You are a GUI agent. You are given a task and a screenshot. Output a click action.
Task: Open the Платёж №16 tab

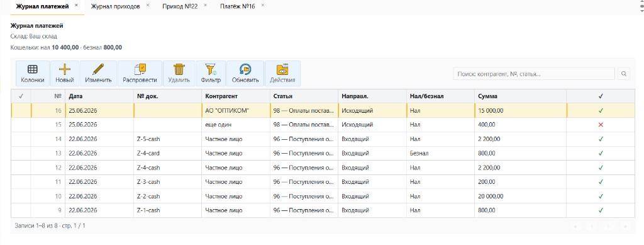[237, 6]
